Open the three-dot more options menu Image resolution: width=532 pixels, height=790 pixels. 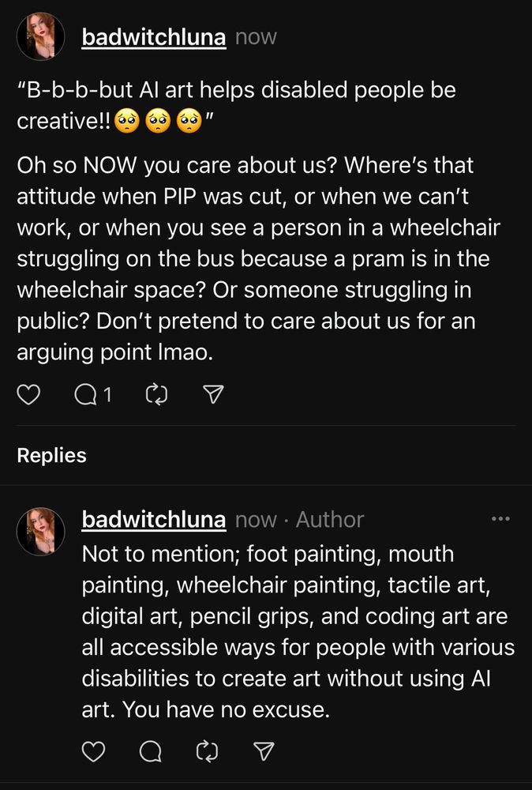tap(500, 519)
